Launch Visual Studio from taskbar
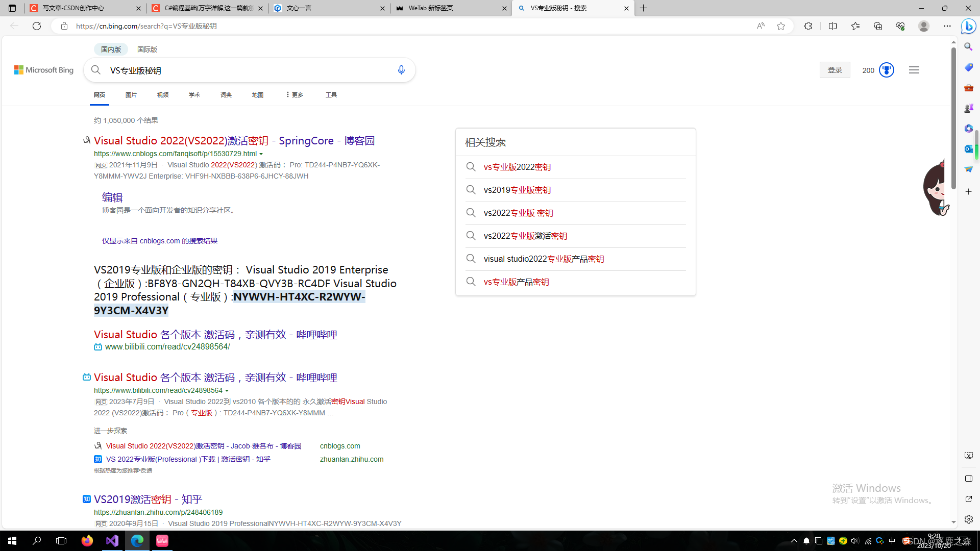The height and width of the screenshot is (551, 980). 112,540
